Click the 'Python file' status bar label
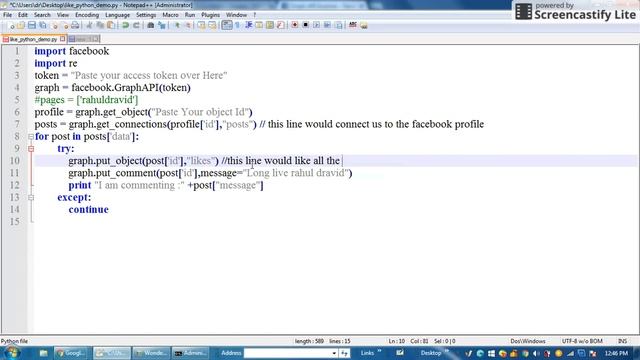640x360 pixels. point(15,341)
